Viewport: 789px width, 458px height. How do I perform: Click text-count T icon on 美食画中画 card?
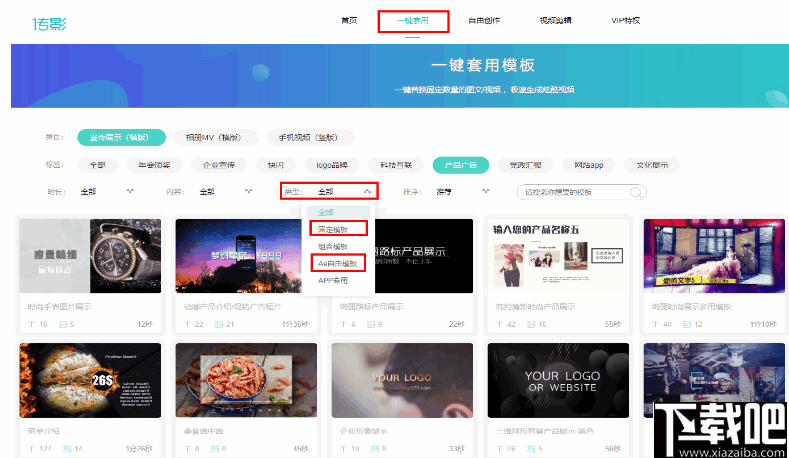coord(188,448)
